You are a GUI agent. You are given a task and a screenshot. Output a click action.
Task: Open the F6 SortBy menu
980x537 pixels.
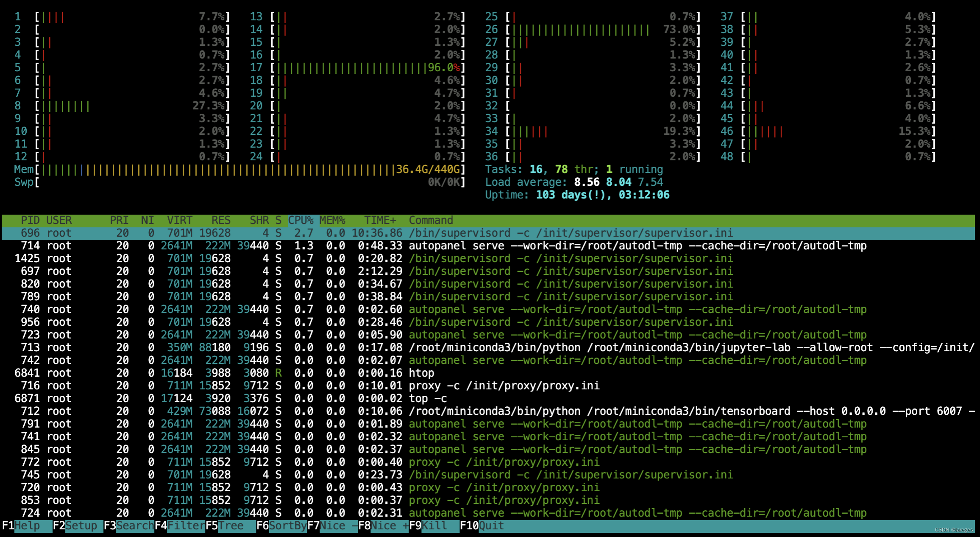[x=281, y=526]
